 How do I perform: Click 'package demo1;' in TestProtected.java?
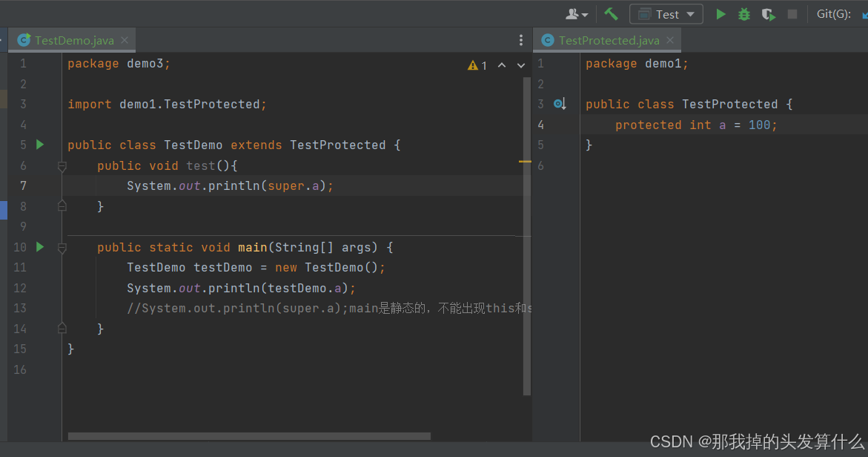(637, 64)
